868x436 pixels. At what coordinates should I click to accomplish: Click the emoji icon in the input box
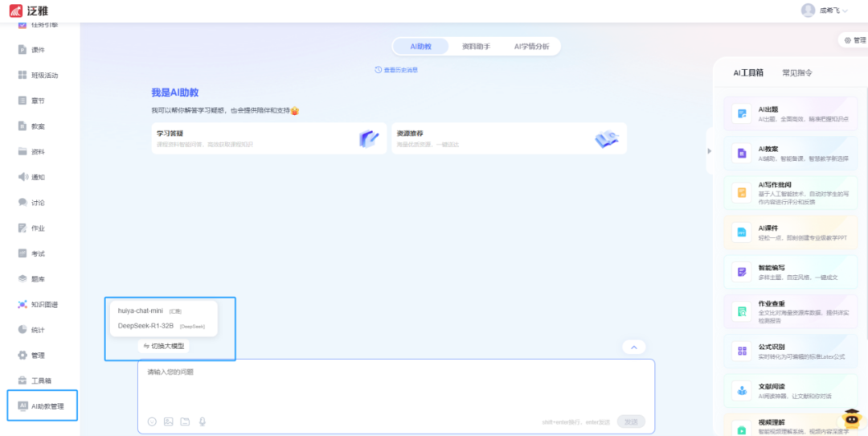(x=152, y=422)
